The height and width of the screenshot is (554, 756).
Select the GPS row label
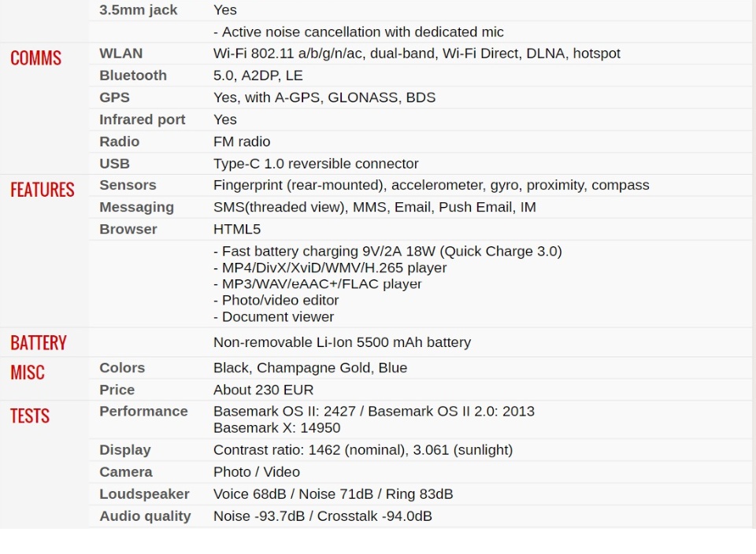(114, 98)
